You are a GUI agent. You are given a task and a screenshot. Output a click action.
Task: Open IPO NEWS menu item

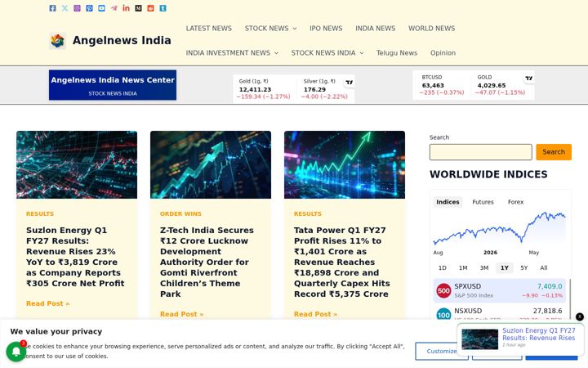[326, 29]
